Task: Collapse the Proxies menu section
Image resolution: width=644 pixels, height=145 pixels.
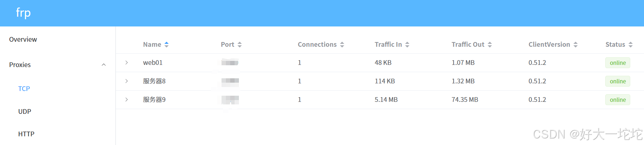Action: 104,65
